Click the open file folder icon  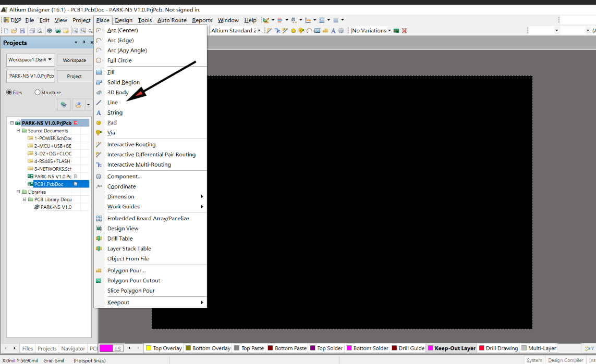tap(14, 31)
